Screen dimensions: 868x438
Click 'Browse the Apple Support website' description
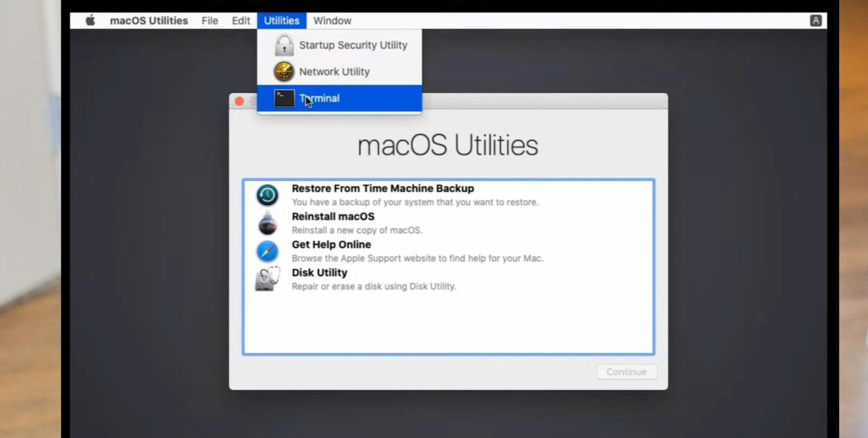click(417, 259)
